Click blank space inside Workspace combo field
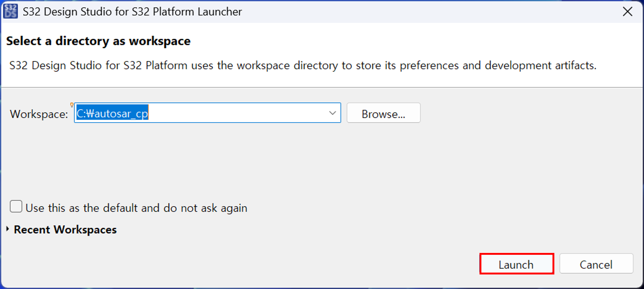Image resolution: width=644 pixels, height=289 pixels. point(237,113)
